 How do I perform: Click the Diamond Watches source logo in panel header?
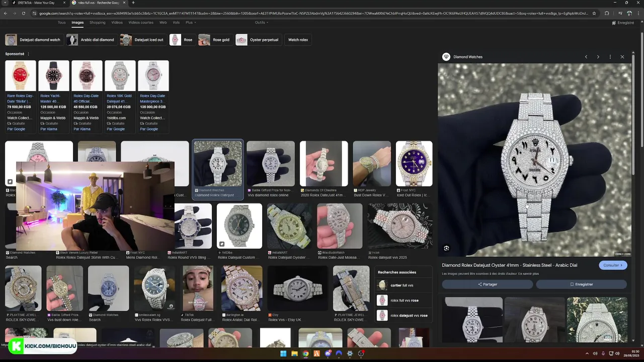pos(446,57)
